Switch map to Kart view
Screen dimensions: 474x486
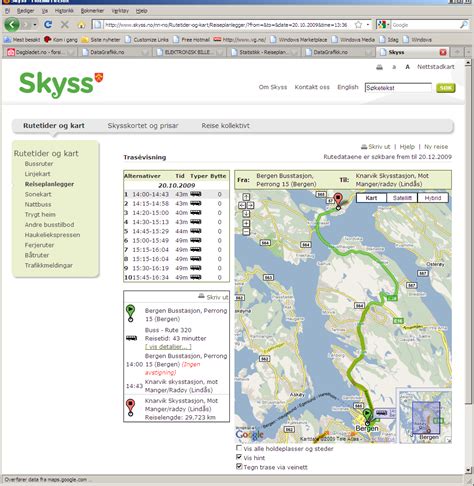371,198
